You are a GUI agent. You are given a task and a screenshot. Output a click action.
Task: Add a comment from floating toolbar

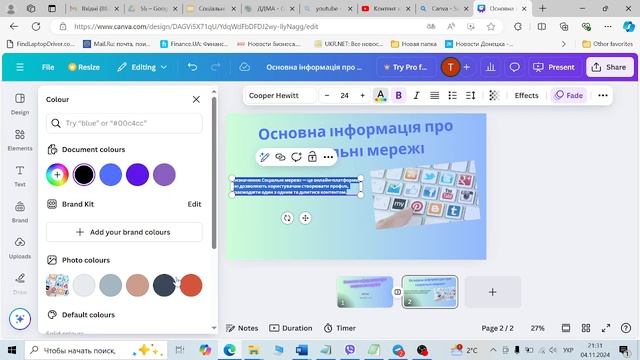[x=296, y=157]
